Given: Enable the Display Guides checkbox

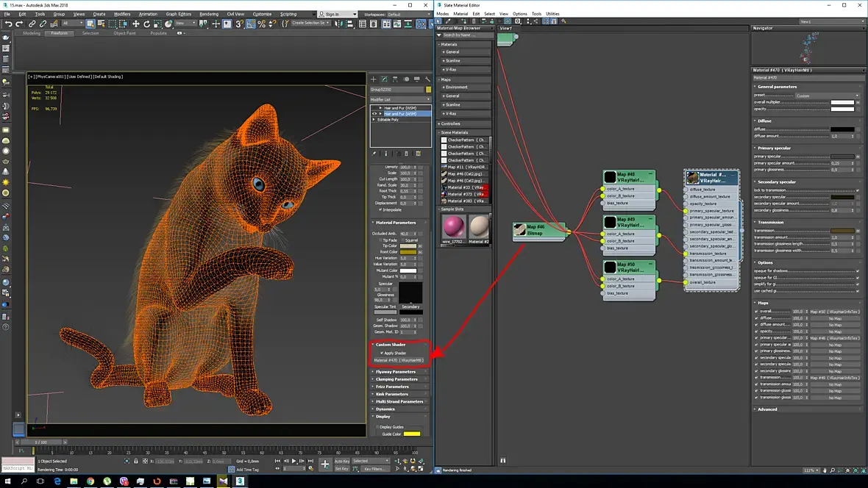Looking at the screenshot, I should click(379, 426).
